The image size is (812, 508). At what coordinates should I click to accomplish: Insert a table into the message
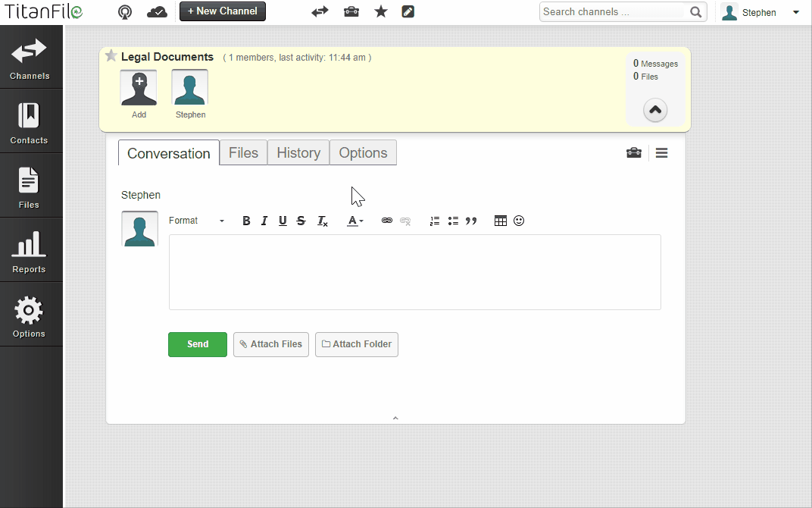500,221
